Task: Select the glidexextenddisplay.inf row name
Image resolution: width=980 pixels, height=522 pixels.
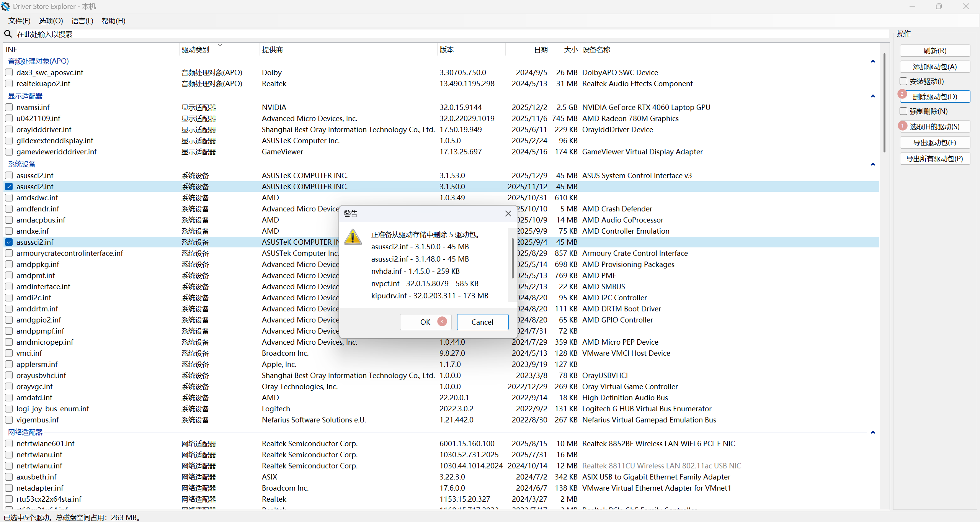Action: [x=55, y=141]
